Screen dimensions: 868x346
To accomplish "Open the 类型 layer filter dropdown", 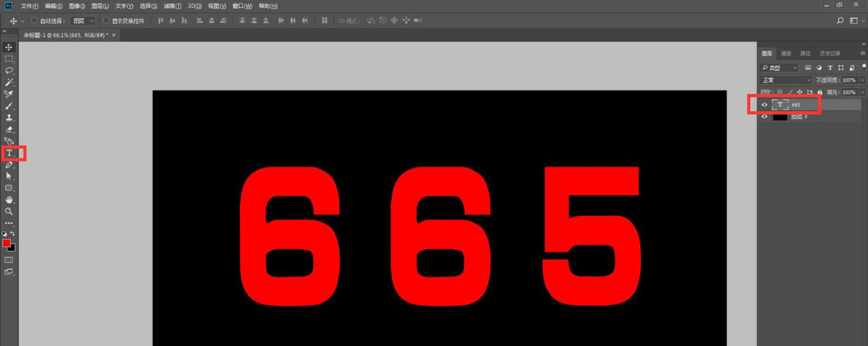I will pos(778,67).
